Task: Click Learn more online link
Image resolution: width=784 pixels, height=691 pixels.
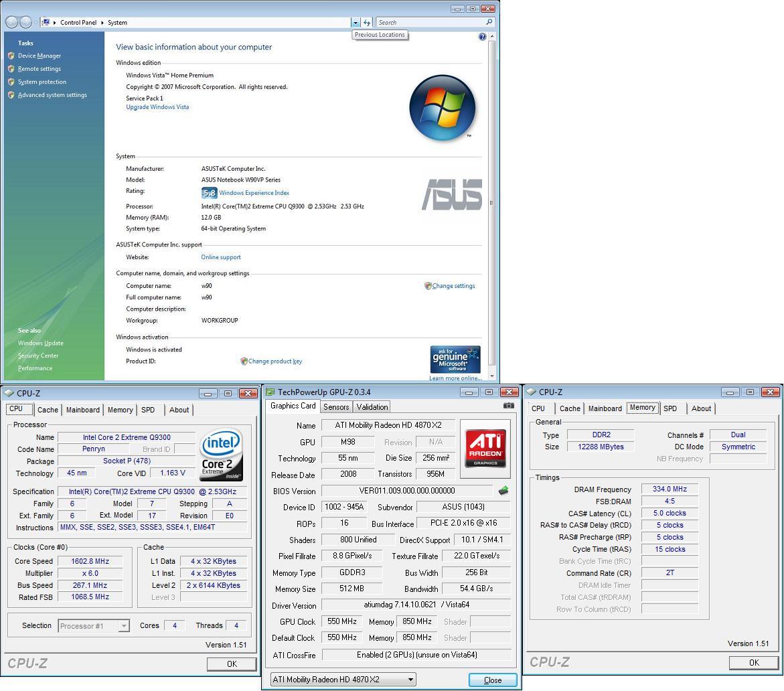Action: pos(455,378)
